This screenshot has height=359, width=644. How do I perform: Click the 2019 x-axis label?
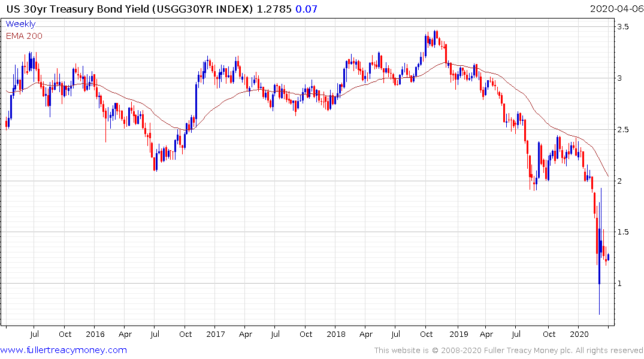[x=459, y=334]
